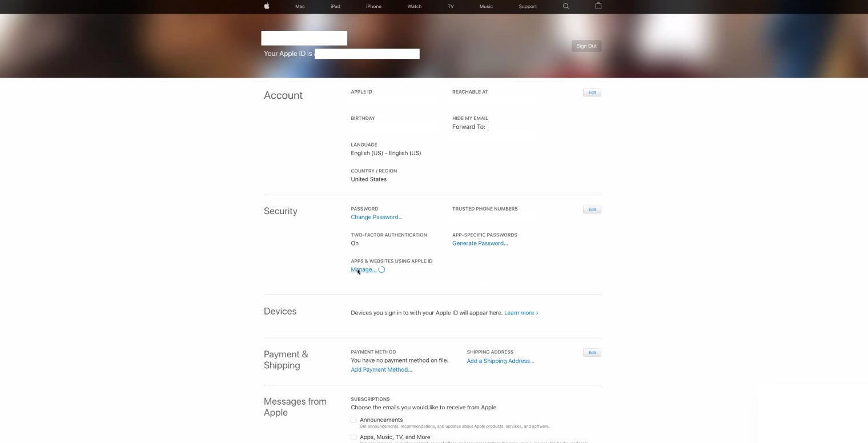Select the Account section heading

[283, 95]
